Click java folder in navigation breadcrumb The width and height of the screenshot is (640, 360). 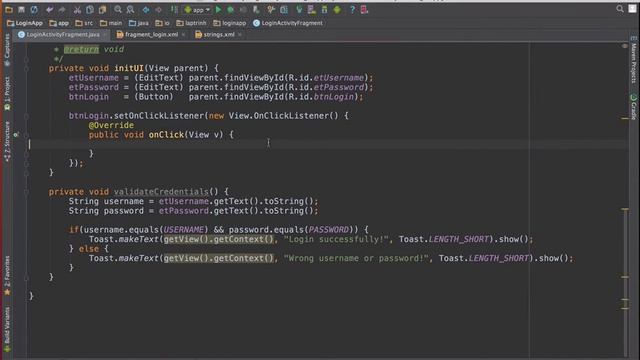(x=139, y=23)
